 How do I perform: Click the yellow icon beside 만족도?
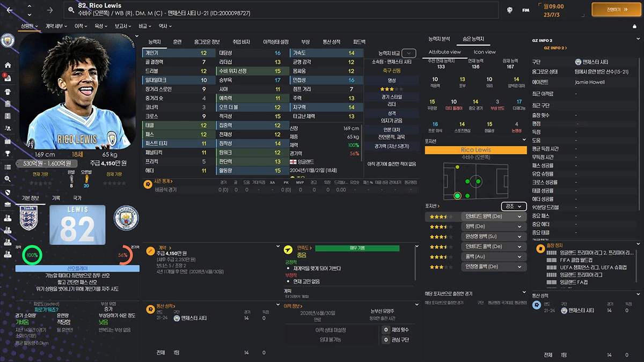click(287, 250)
